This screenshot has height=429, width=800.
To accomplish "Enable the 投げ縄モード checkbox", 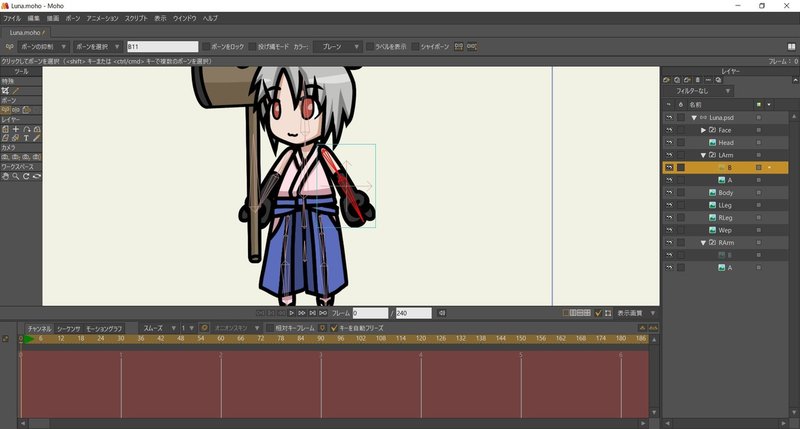I will [x=253, y=46].
